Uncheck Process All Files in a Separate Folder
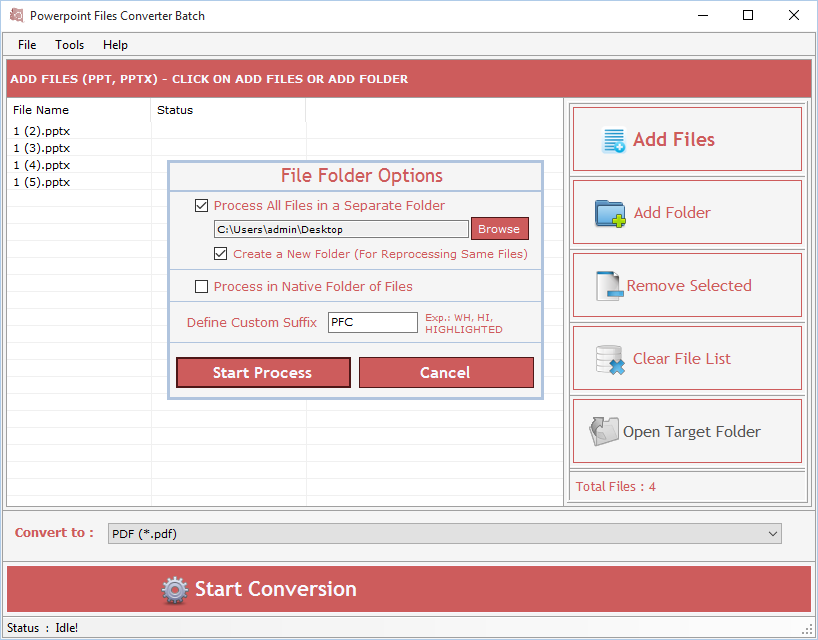Viewport: 818px width, 640px height. 201,206
